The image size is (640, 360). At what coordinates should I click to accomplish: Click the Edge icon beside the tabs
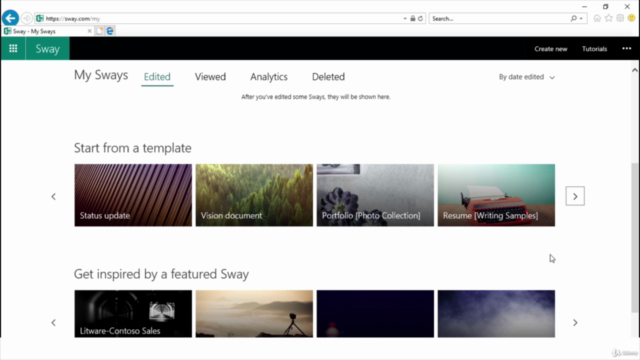tap(110, 31)
